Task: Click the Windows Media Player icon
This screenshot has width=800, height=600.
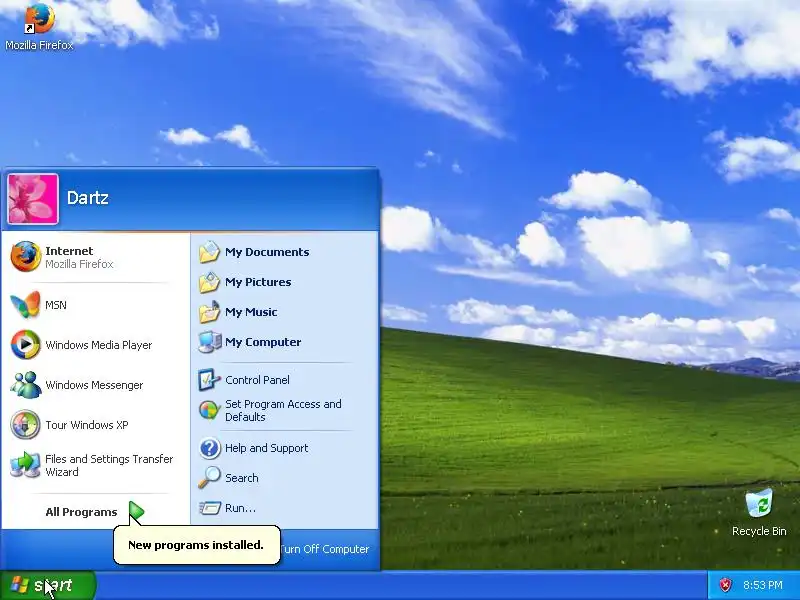Action: click(x=26, y=344)
